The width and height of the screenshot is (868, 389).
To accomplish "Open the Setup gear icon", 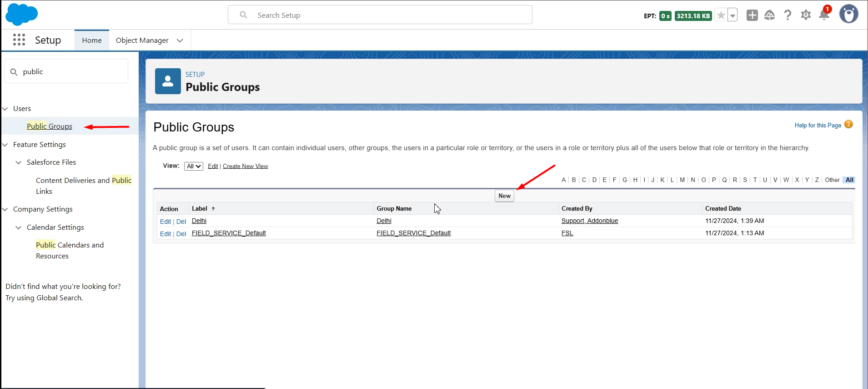I will point(806,15).
